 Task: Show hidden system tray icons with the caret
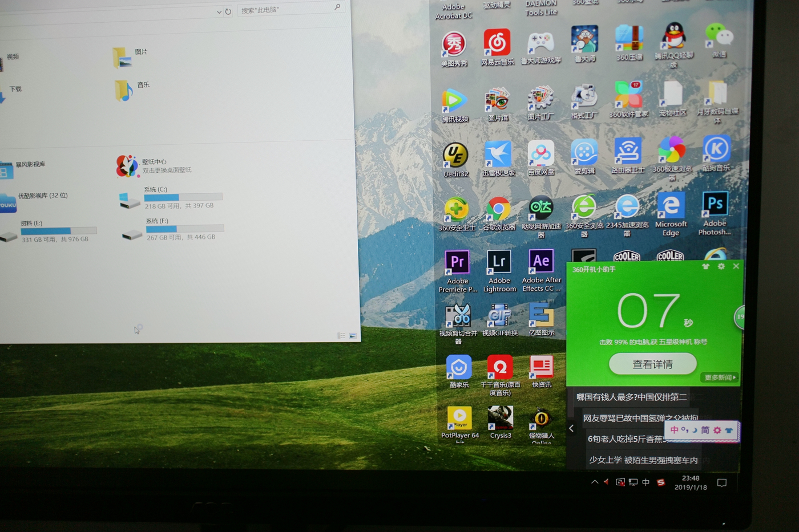click(595, 482)
